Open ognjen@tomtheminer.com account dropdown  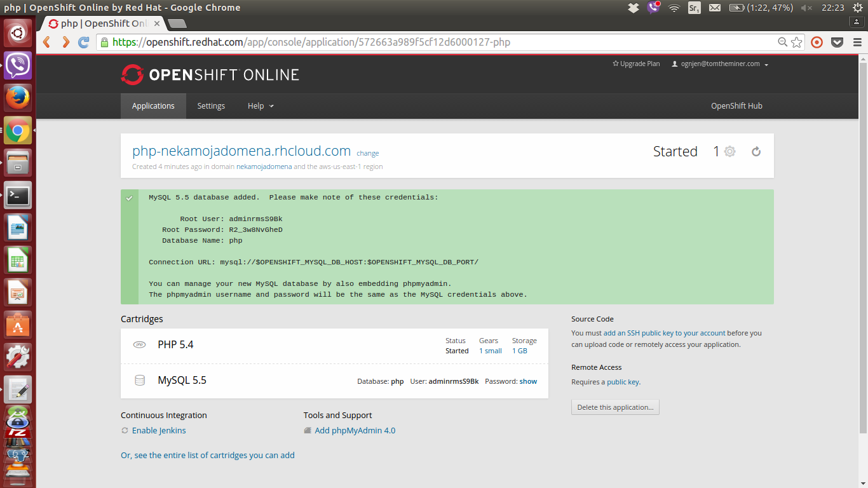[x=720, y=64]
